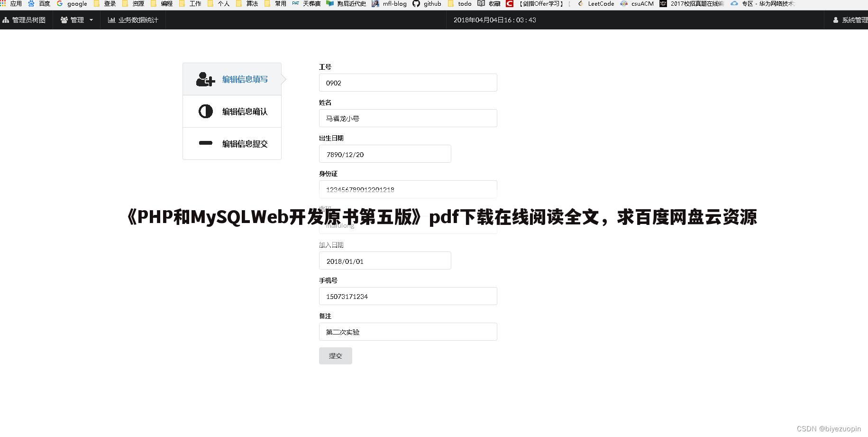Click the add-user icon in 编辑信息填写

(x=205, y=79)
